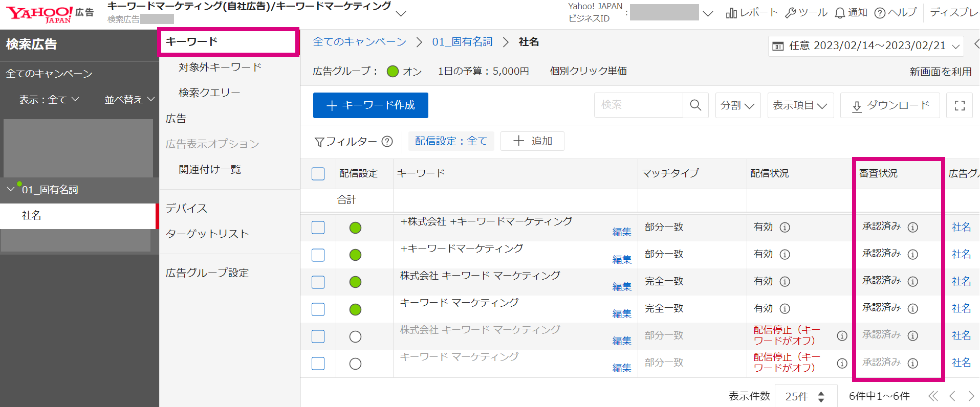Expand the account name dropdown chevron
Screen dimensions: 980x407
tap(401, 14)
